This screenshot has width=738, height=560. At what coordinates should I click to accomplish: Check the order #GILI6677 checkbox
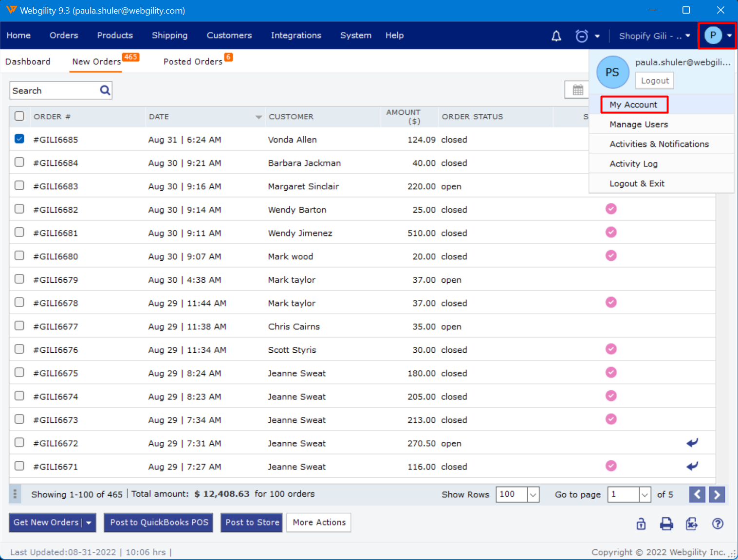(19, 325)
